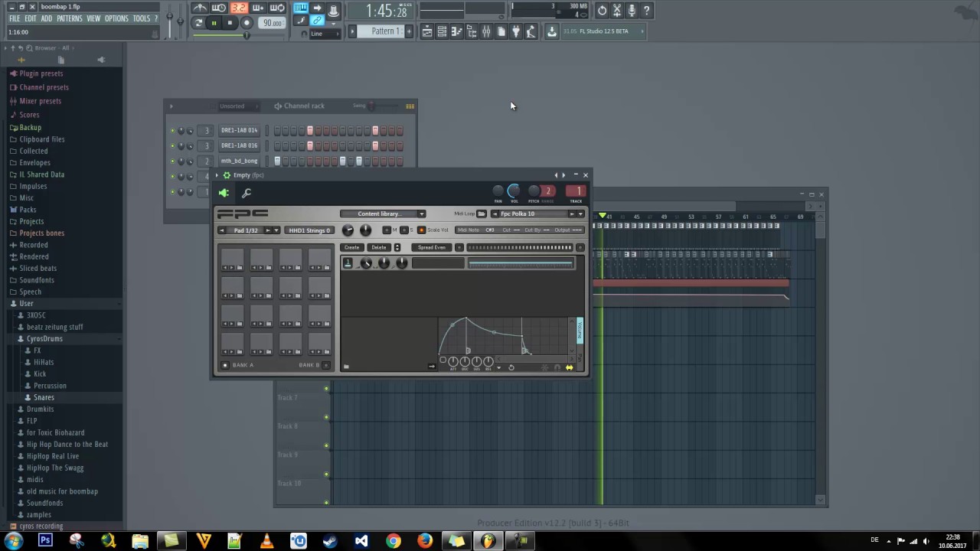Open the Channel rack graph editor icon
Screen dimensions: 980x551
click(410, 106)
